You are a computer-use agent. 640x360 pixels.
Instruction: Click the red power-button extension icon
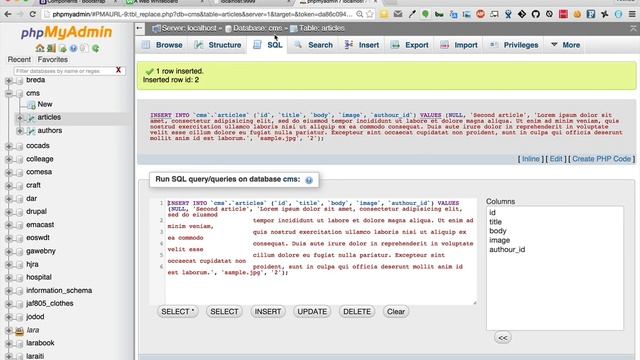(480, 14)
